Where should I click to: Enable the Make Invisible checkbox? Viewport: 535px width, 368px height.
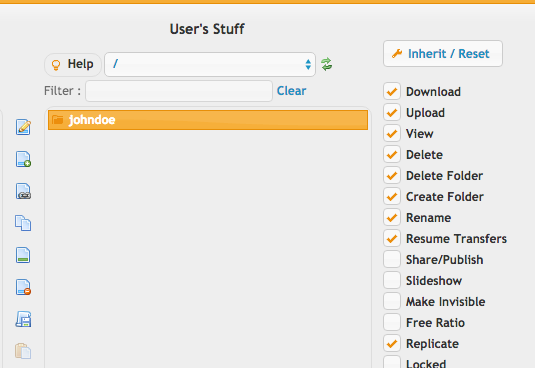392,301
